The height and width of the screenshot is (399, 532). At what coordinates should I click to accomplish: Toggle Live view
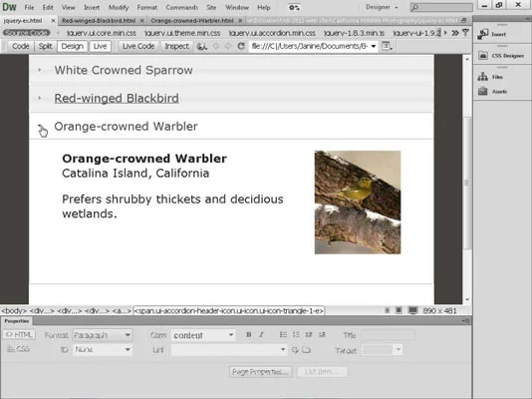point(100,46)
